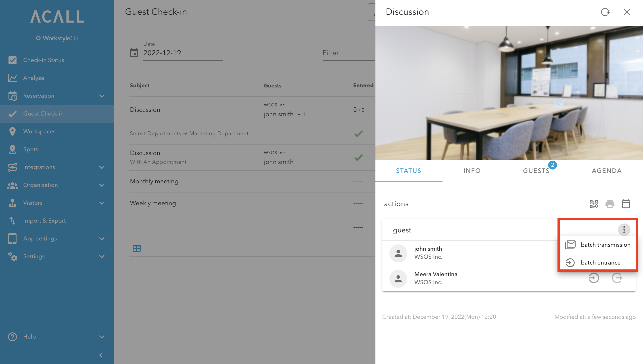Open the date picker calendar icon
This screenshot has height=364, width=643.
click(134, 53)
